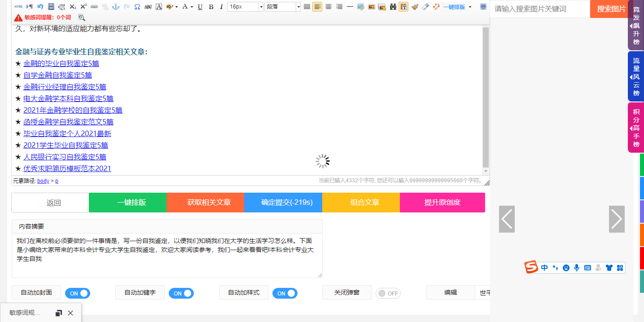Viewport: 644px width, 322px height.
Task: Turn off the 自动加封面 switch
Action: tap(77, 293)
